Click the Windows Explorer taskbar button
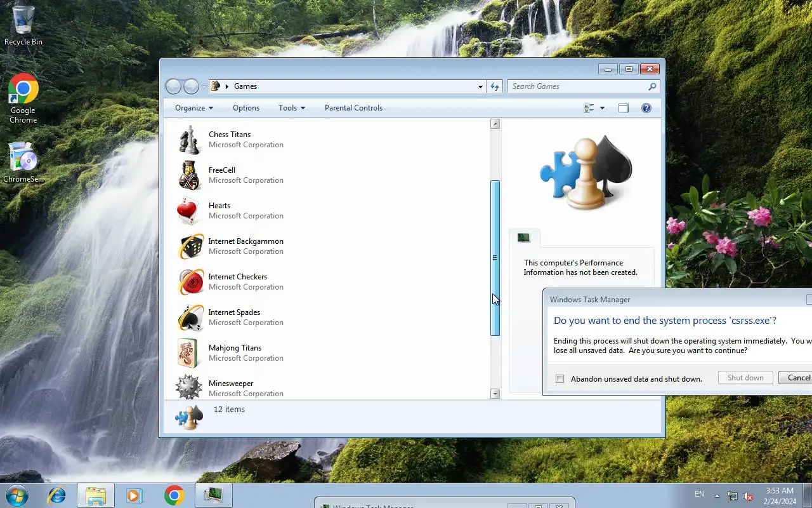 [x=96, y=495]
